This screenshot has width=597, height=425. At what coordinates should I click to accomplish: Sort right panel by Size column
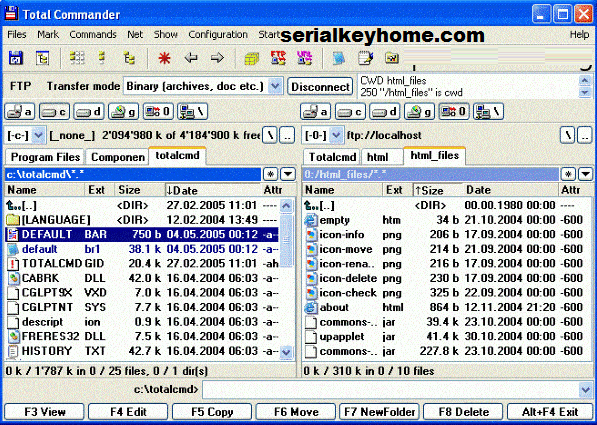coord(437,190)
